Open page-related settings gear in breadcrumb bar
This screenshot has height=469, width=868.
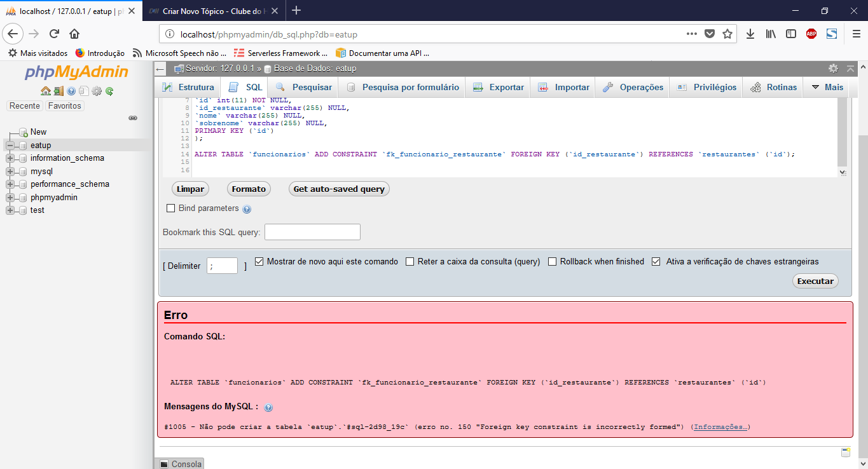(x=833, y=68)
